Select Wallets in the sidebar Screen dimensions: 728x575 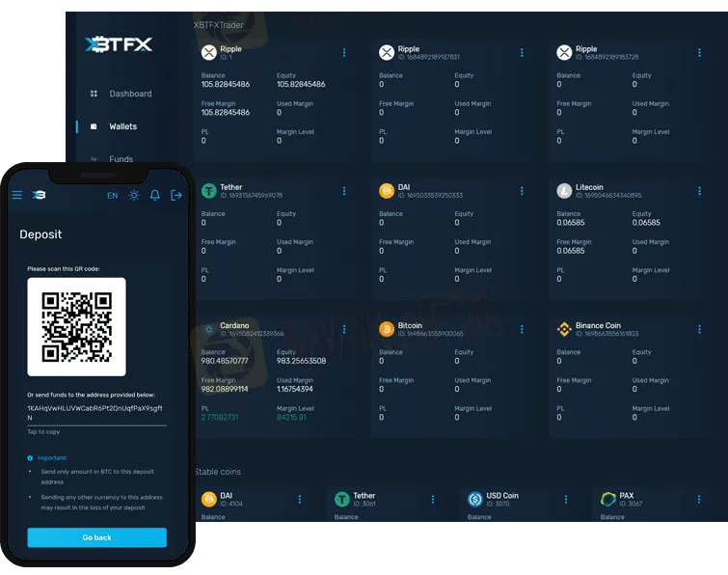122,126
